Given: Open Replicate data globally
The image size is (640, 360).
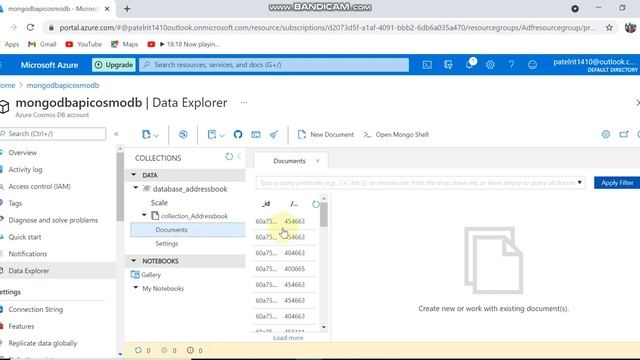Looking at the screenshot, I should (x=42, y=343).
